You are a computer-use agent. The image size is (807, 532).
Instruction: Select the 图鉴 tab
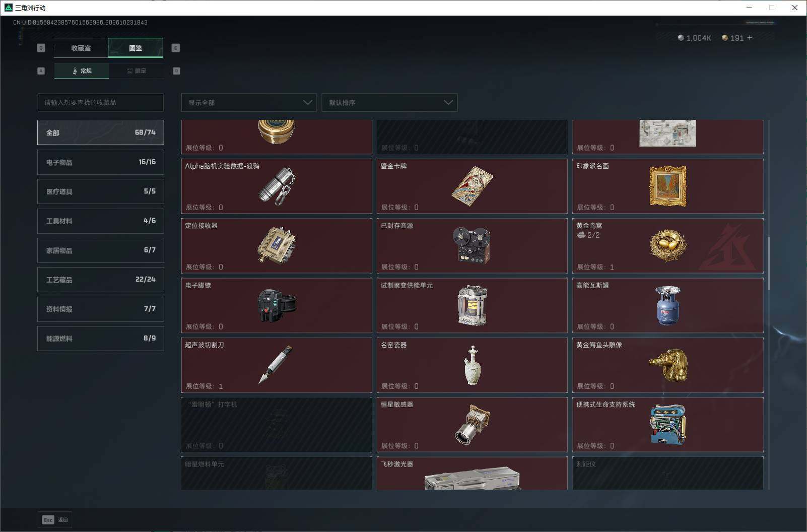136,48
